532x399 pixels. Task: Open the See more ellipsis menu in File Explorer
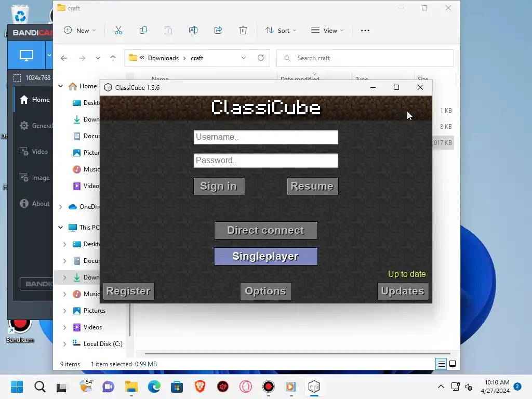click(365, 31)
